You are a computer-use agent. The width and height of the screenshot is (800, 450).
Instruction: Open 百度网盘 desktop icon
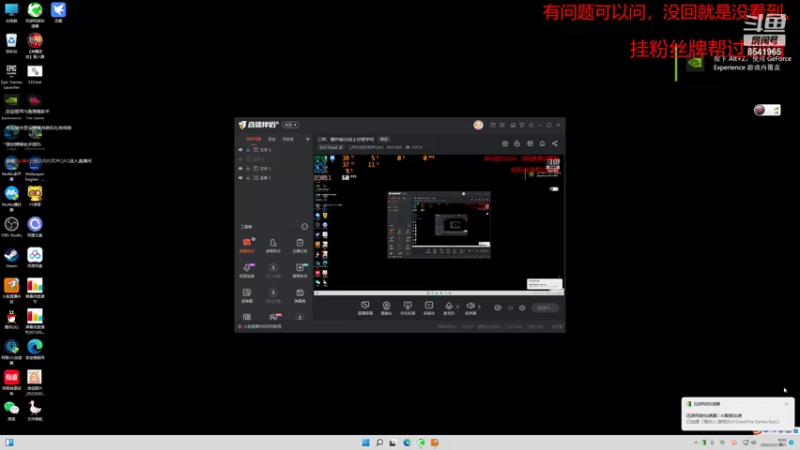(x=35, y=258)
